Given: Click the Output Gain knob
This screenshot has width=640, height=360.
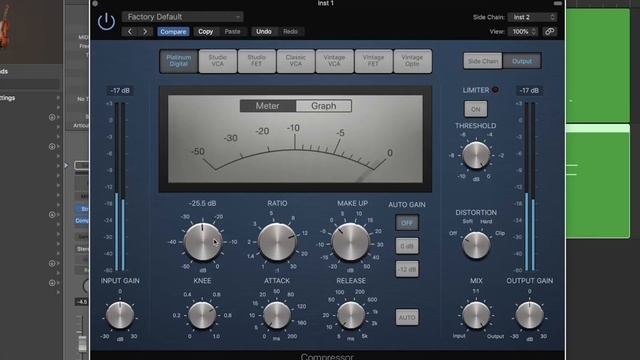Looking at the screenshot, I should (529, 315).
